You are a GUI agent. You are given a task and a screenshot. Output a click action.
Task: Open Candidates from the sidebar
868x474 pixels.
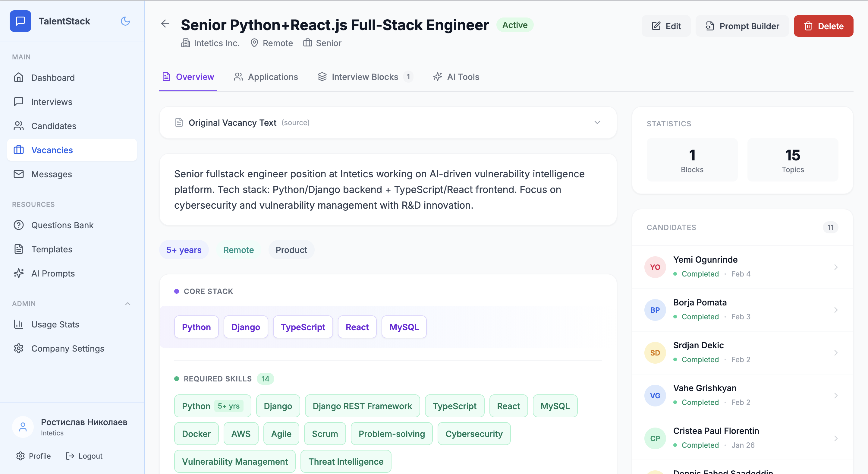(53, 126)
